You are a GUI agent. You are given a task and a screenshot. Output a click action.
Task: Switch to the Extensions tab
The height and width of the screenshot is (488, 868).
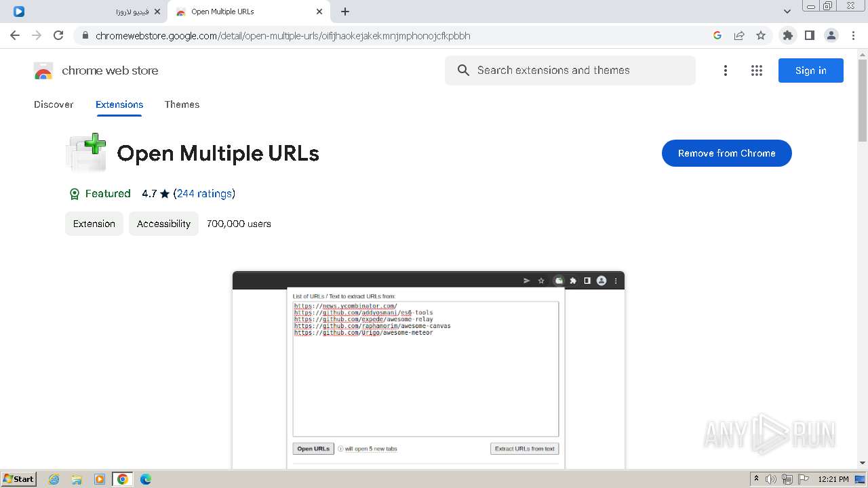point(119,104)
